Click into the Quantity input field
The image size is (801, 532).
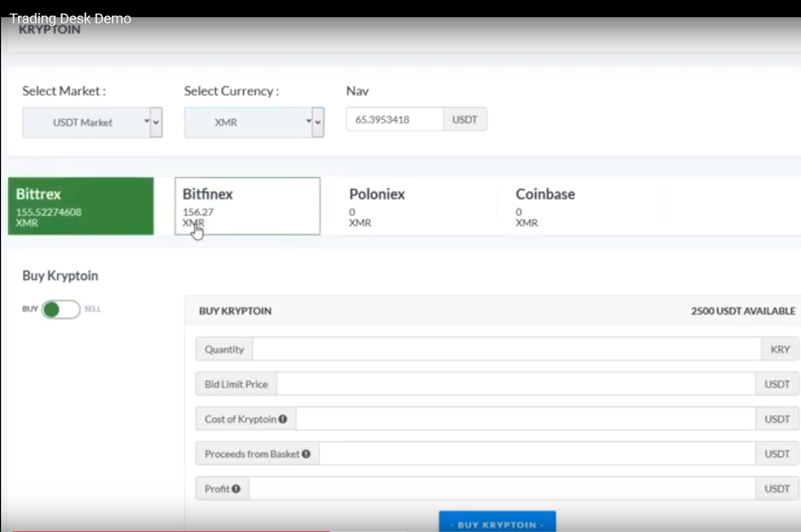507,349
